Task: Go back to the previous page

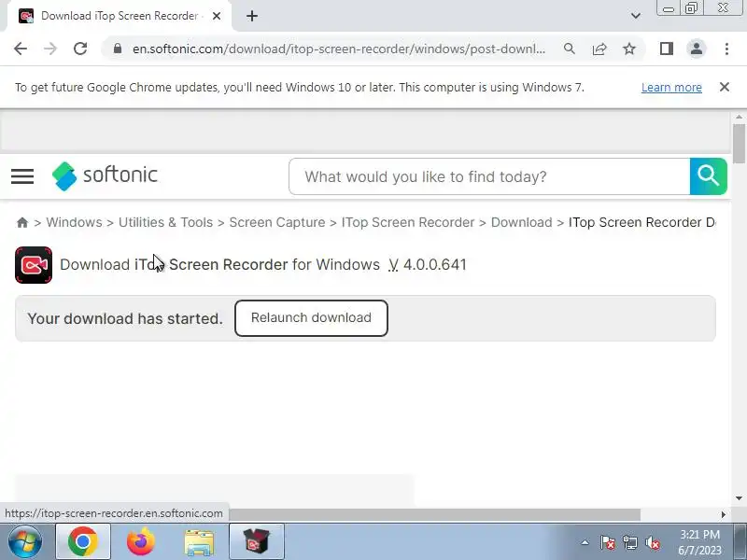Action: coord(21,49)
